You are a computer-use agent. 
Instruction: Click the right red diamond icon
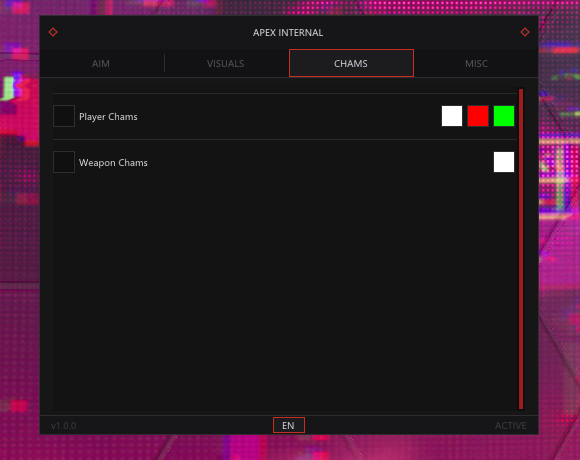(x=525, y=32)
